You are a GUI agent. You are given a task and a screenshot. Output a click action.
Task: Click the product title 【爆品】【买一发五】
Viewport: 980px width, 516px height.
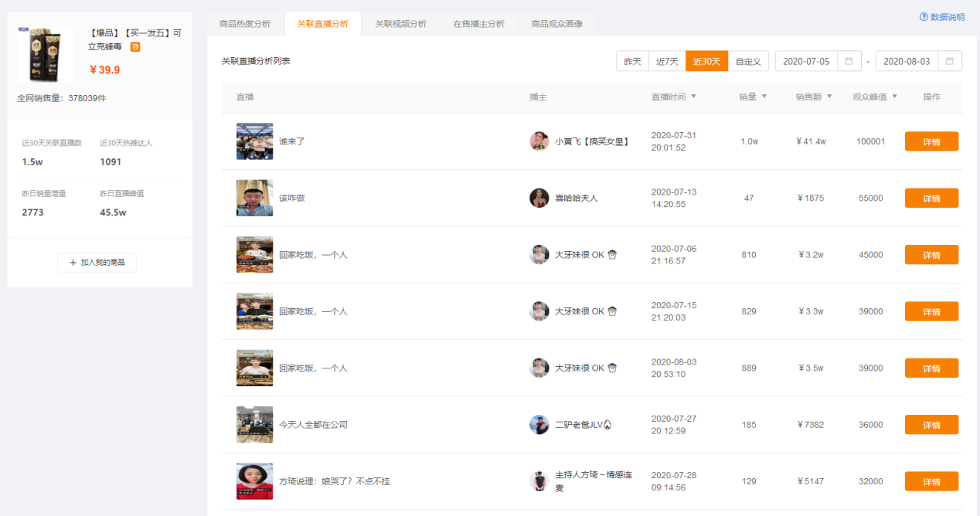click(134, 40)
